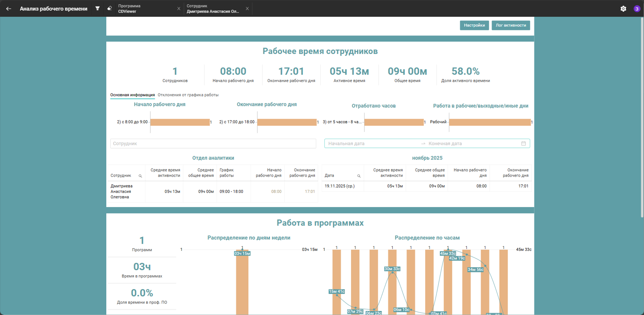644x315 pixels.
Task: Select the Дмитриева Анастасия Олеговна row
Action: pos(213,192)
